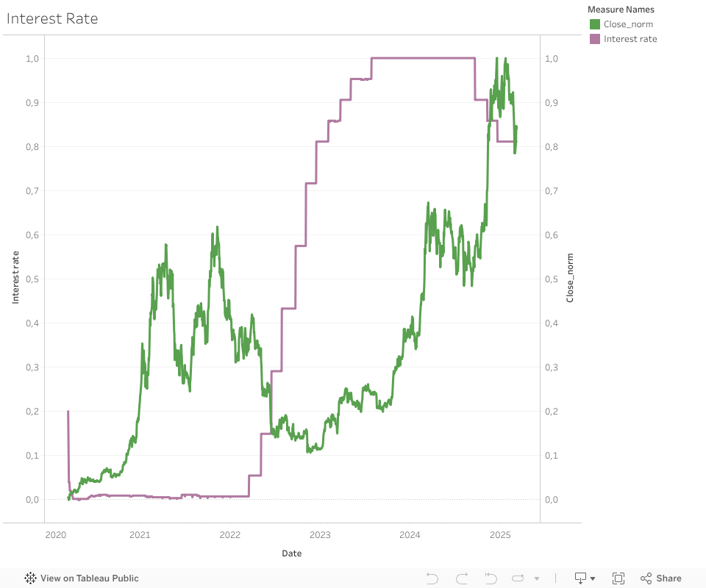
Task: Expand the replay speed dropdown arrow
Action: 537,578
